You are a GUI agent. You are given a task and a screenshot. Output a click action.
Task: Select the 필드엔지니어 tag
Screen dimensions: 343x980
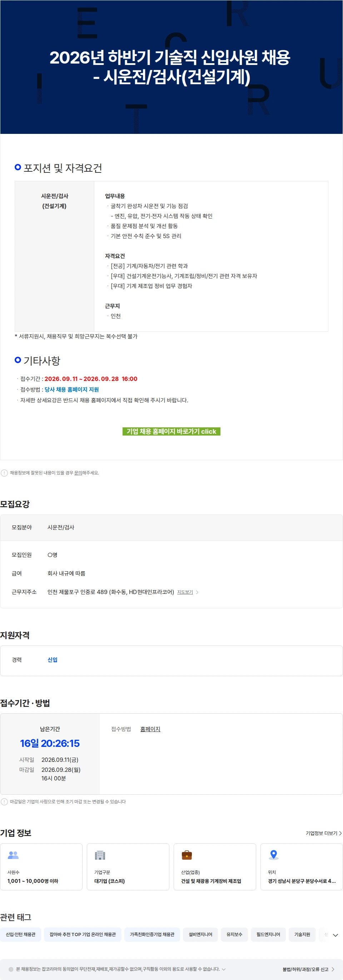268,934
